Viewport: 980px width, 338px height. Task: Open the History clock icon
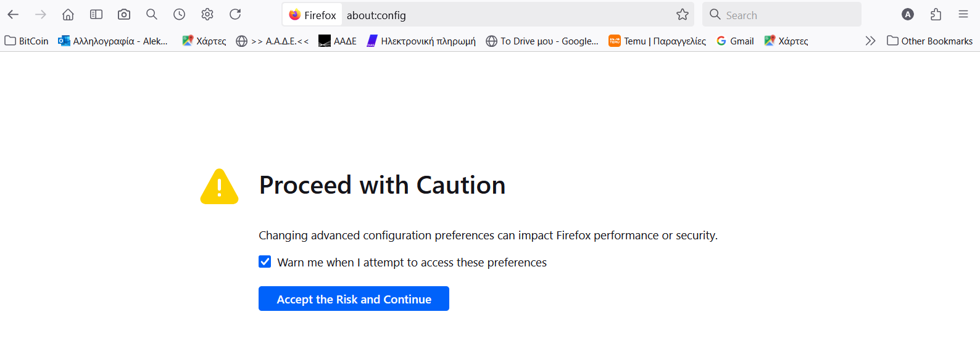click(x=179, y=14)
